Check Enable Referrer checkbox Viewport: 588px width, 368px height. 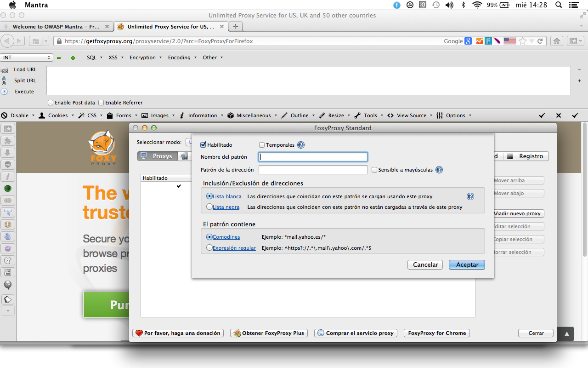point(102,103)
